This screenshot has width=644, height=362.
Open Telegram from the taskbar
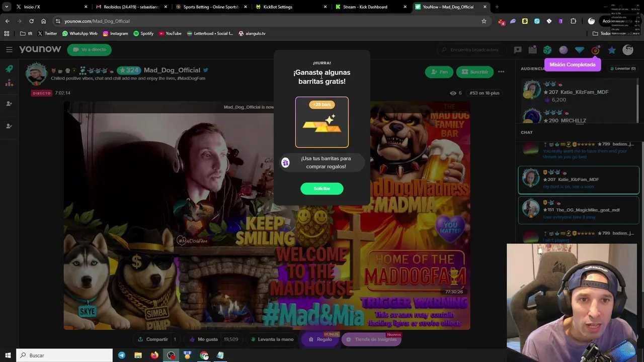click(122, 355)
